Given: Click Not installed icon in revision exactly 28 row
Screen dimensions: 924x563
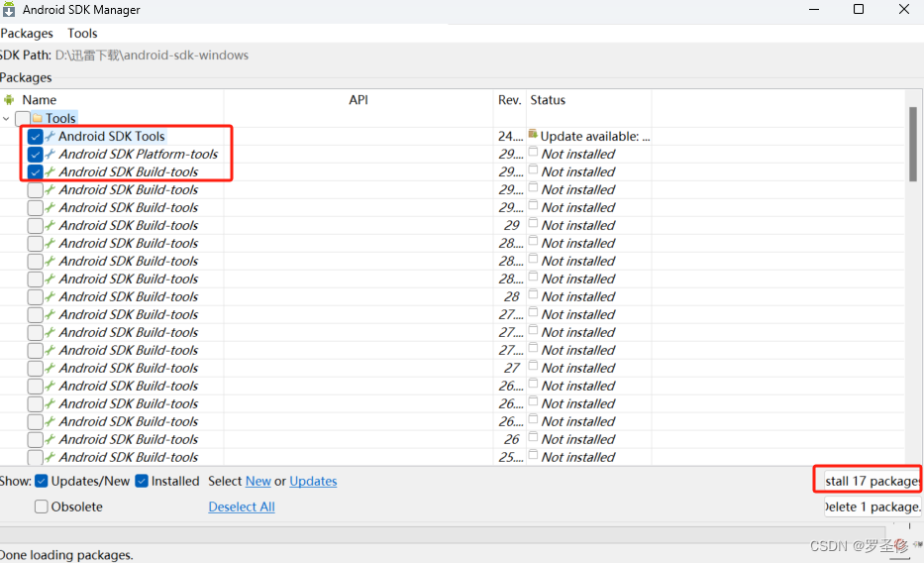Looking at the screenshot, I should (533, 294).
